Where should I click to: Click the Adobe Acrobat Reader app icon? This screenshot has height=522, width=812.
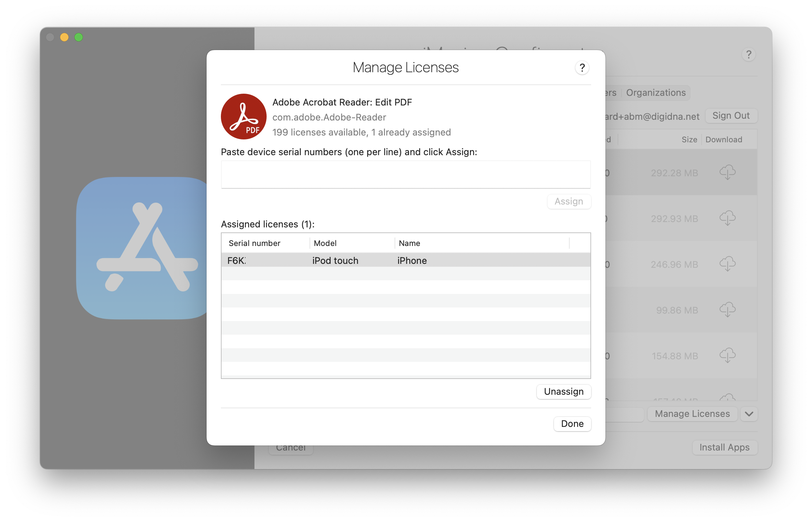click(x=244, y=117)
